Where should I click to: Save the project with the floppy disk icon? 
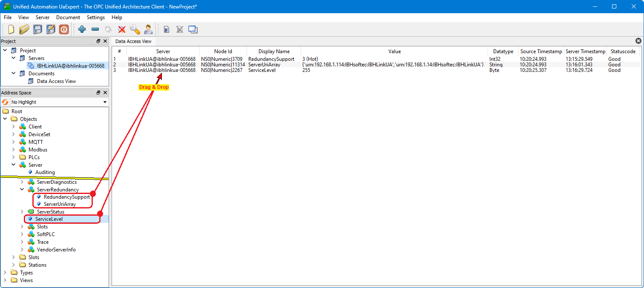pos(37,29)
